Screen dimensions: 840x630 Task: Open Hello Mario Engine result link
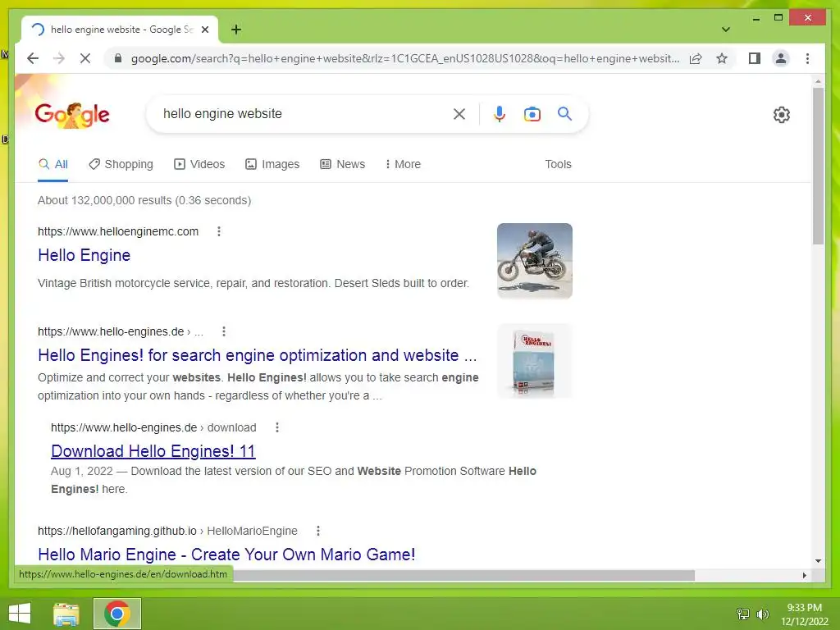tap(226, 555)
